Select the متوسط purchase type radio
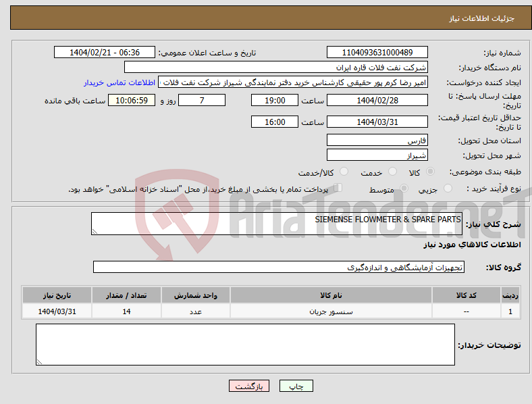532x404 pixels. pyautogui.click(x=404, y=188)
